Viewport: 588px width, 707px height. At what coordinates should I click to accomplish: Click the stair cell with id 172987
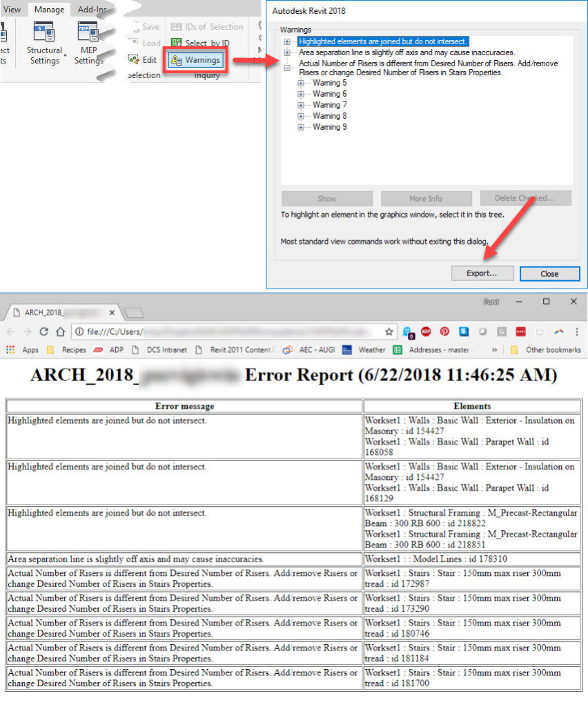(x=472, y=579)
